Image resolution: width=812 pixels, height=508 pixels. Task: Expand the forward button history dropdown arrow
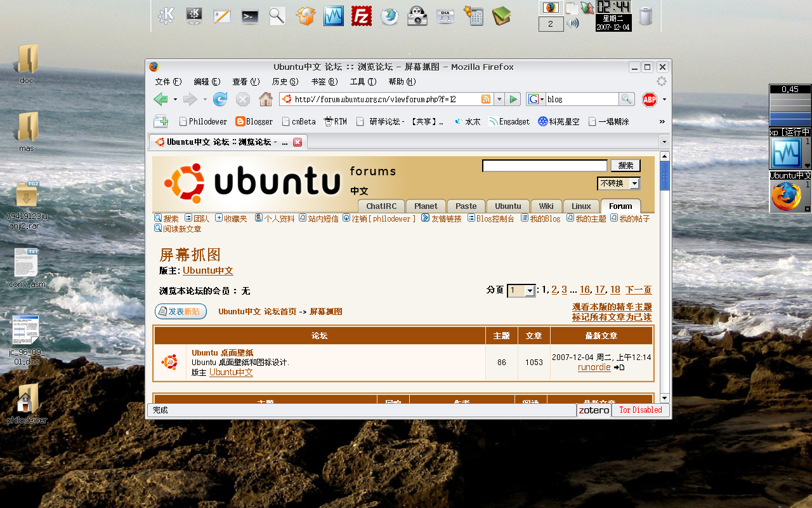coord(205,100)
